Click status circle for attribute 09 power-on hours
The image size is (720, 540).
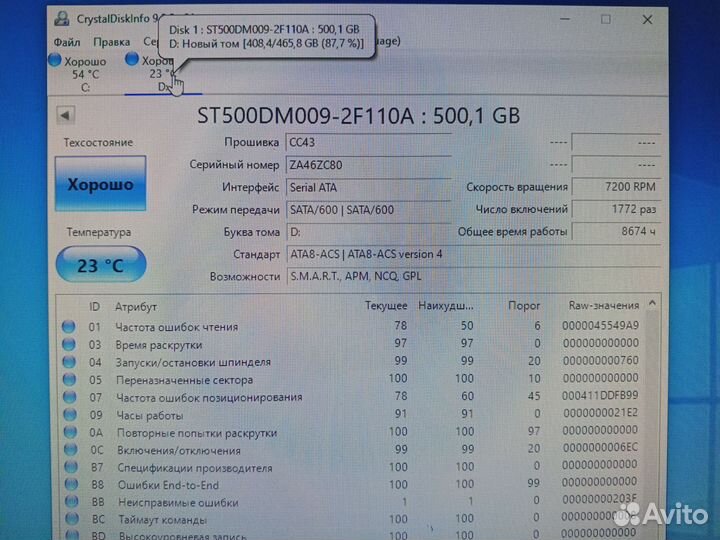69,415
